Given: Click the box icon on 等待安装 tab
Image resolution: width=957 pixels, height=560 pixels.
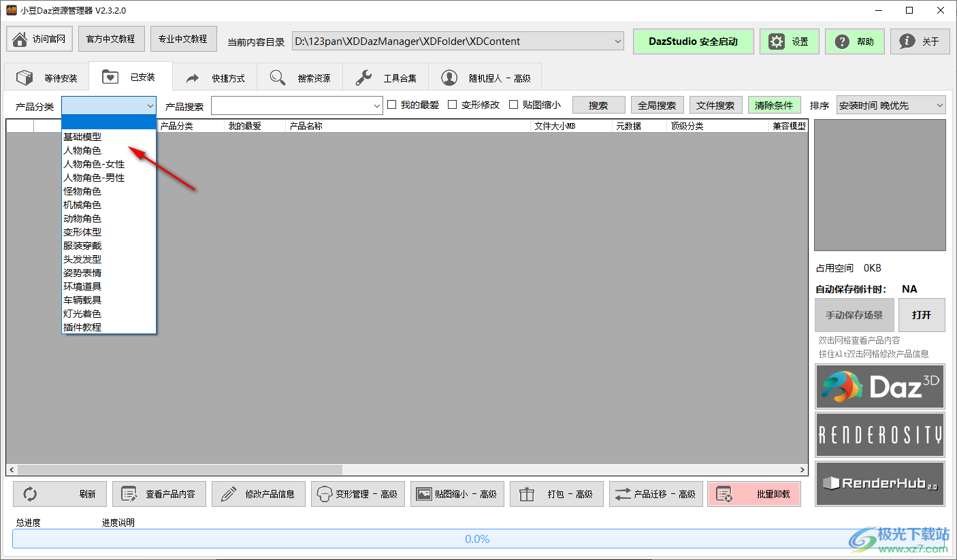Looking at the screenshot, I should coord(25,78).
